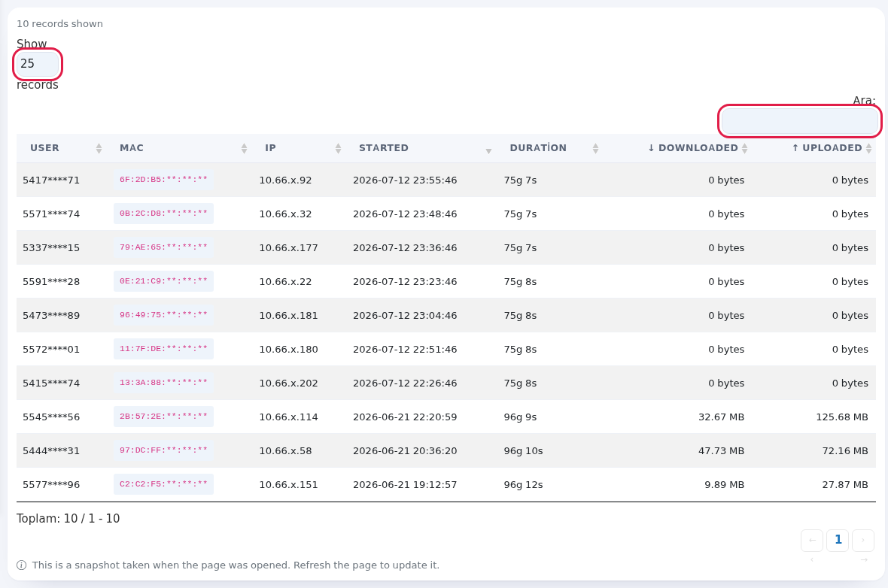This screenshot has height=588, width=888.
Task: Select user 5337****15 cell
Action: tap(51, 248)
